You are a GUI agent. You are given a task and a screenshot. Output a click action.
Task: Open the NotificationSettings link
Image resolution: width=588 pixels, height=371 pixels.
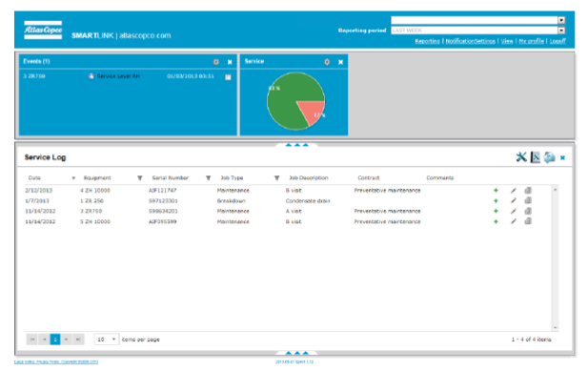point(470,41)
